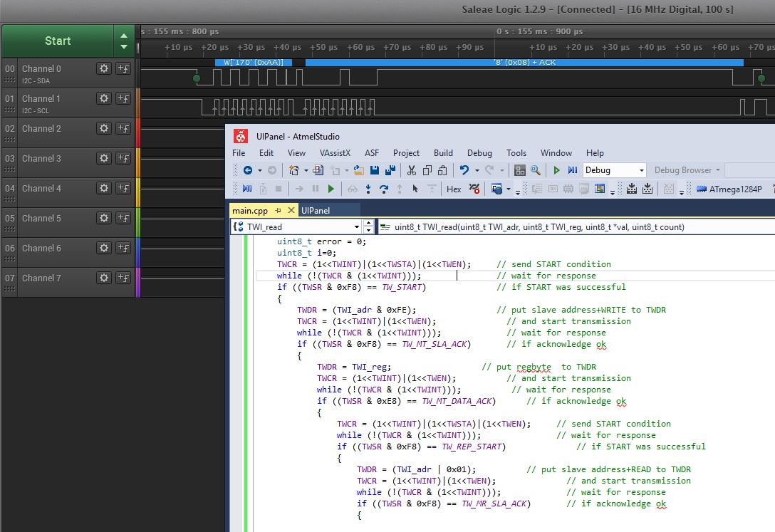
Task: Click the Undo arrow icon
Action: pos(464,170)
